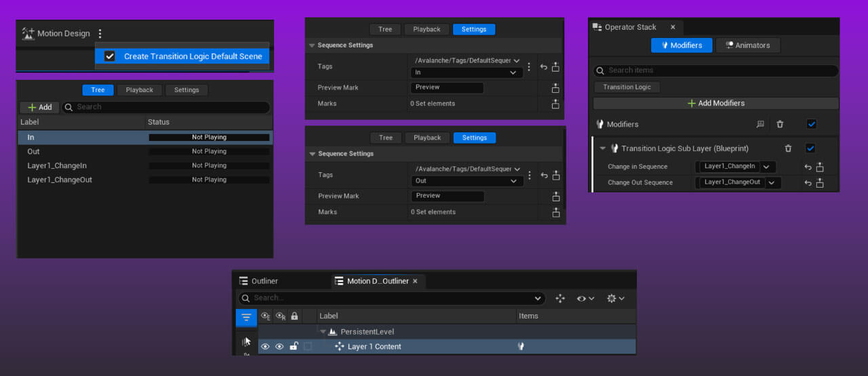Click the pivot/transform icon in the Motion Design Outliner toolbar
Screen dimensions: 868x376
tap(560, 298)
